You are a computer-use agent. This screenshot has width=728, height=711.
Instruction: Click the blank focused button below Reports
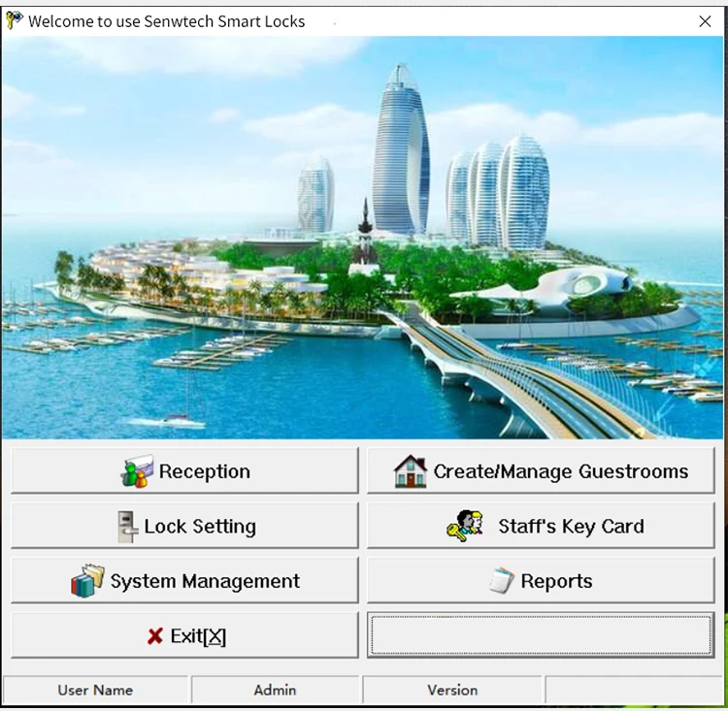coord(541,635)
